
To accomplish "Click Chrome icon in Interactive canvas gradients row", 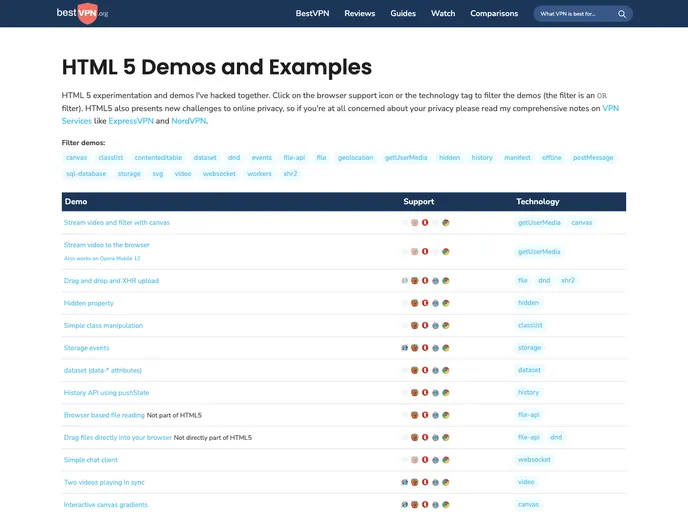I will (x=445, y=505).
